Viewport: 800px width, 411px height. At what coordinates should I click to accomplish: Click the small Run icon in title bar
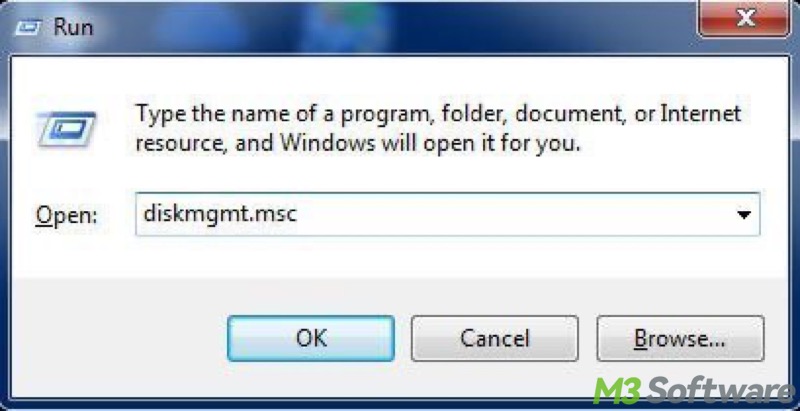point(28,28)
